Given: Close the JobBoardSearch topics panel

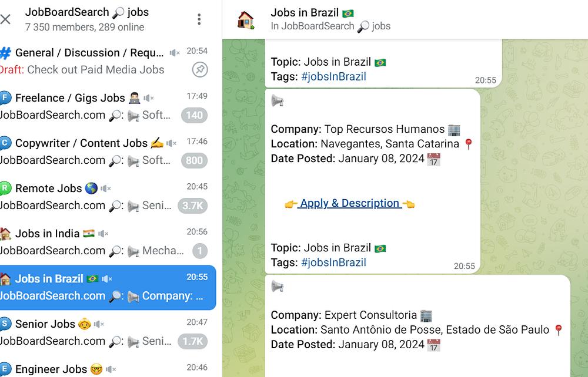Looking at the screenshot, I should (x=5, y=19).
